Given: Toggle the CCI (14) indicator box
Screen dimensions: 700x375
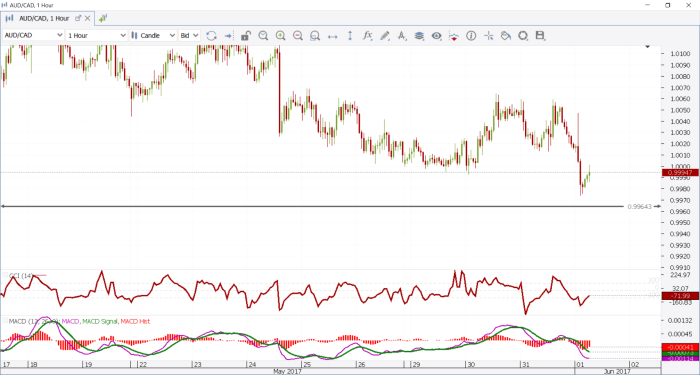Looking at the screenshot, I should point(5,275).
